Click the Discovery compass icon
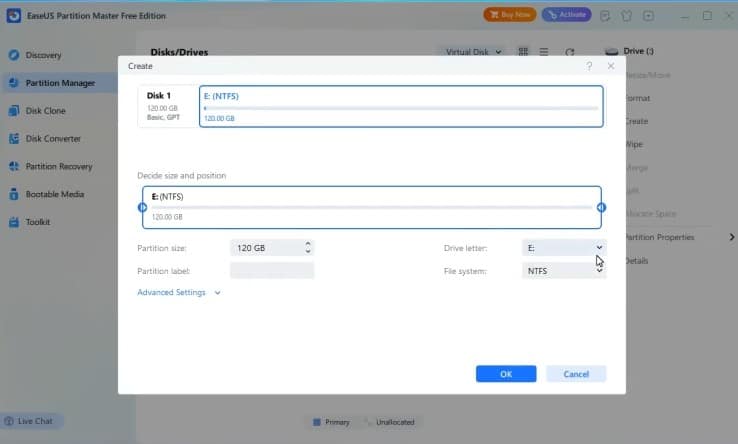The width and height of the screenshot is (738, 444). click(x=14, y=55)
